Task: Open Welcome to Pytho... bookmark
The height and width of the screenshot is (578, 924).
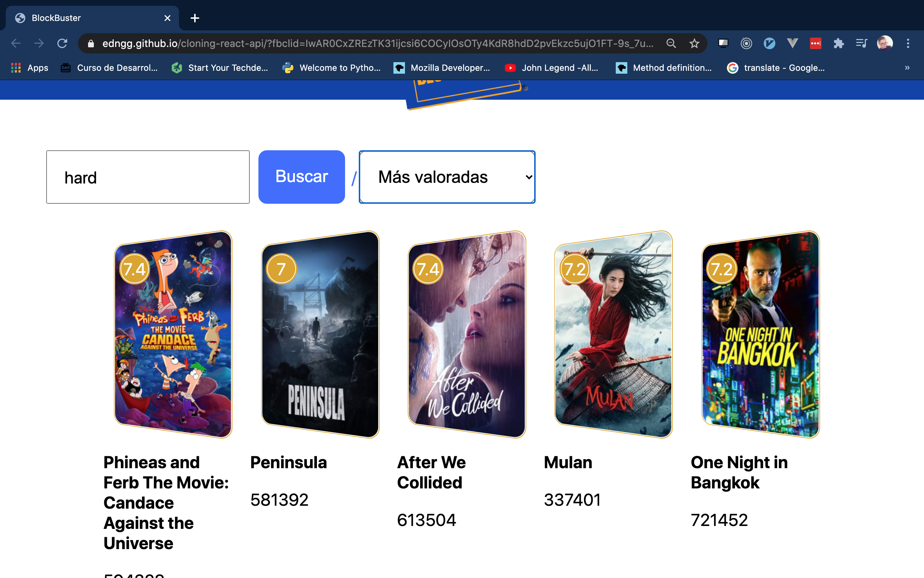Action: (x=331, y=68)
